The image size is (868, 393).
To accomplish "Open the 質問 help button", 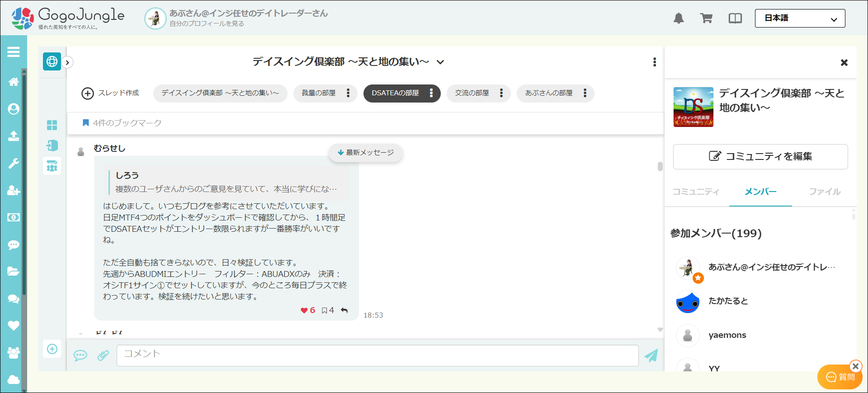I will coord(840,377).
